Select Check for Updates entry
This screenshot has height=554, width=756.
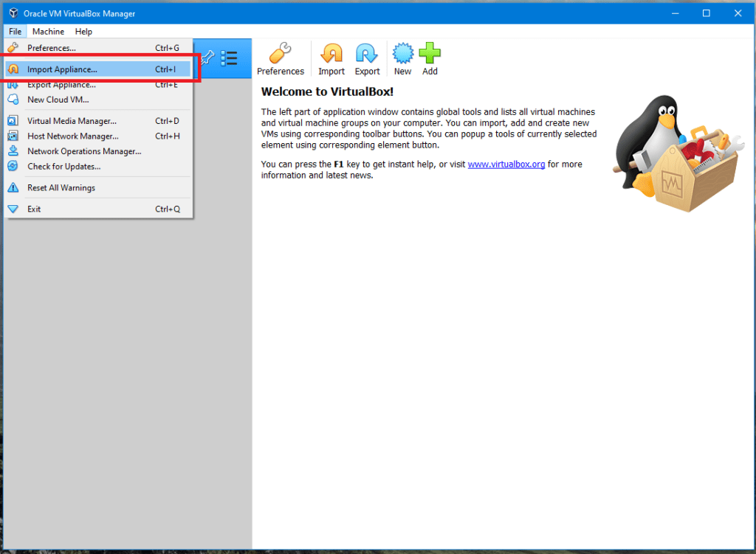point(63,166)
